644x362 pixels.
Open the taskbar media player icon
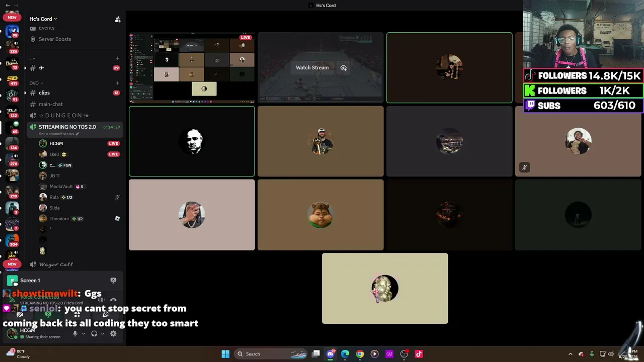click(374, 354)
